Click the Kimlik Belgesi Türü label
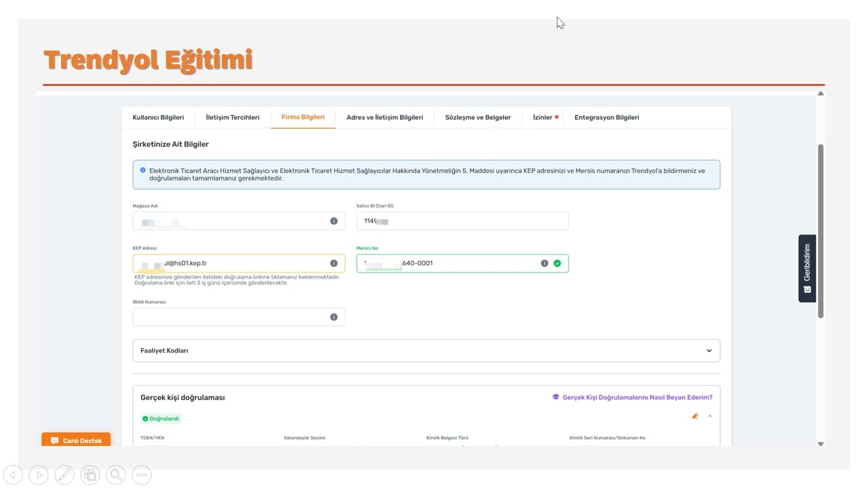This screenshot has height=488, width=868. [448, 438]
